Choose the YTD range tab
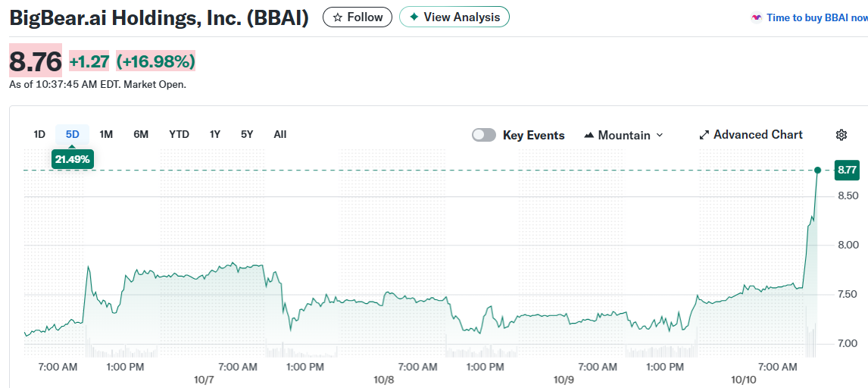The image size is (868, 388). (x=179, y=134)
